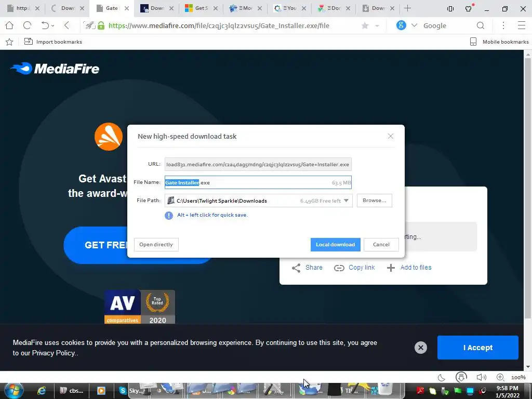
Task: Click the blue info icon beside quick save hint
Action: [169, 216]
